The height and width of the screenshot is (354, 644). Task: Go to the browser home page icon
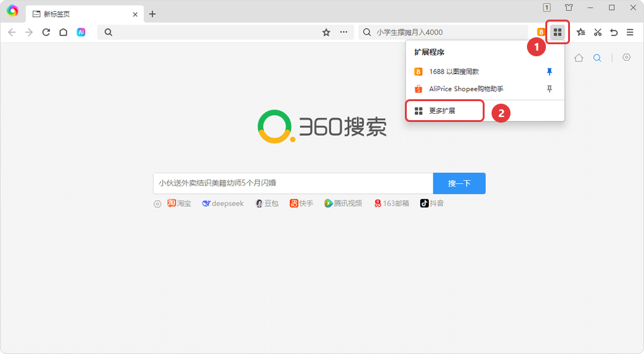pyautogui.click(x=63, y=32)
